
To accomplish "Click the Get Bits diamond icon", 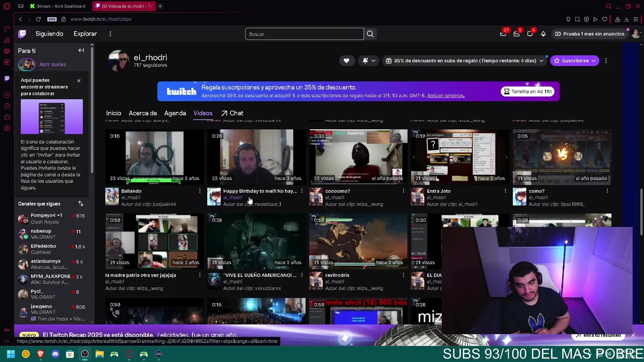I will coord(543,34).
